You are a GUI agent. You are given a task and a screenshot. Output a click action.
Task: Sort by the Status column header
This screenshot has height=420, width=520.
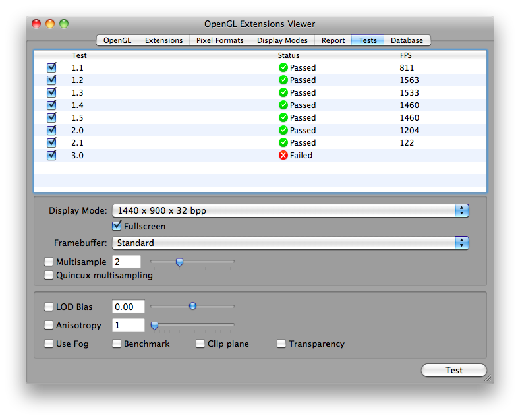336,55
